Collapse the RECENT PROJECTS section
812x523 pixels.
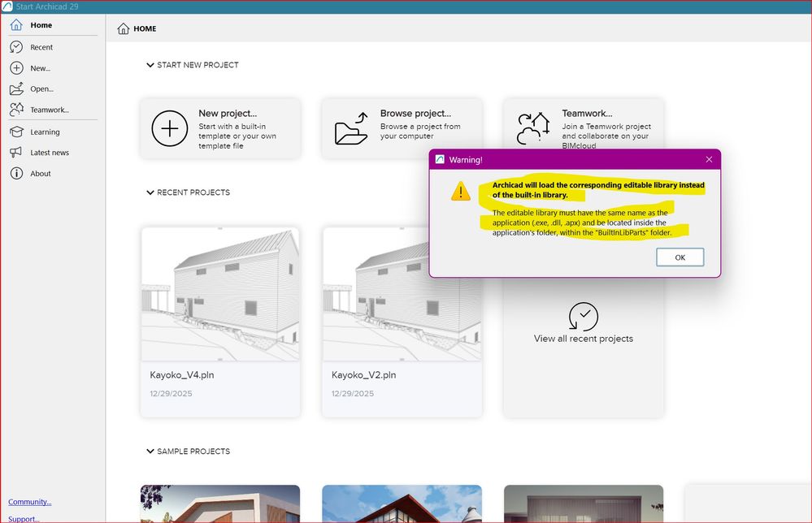pyautogui.click(x=150, y=192)
